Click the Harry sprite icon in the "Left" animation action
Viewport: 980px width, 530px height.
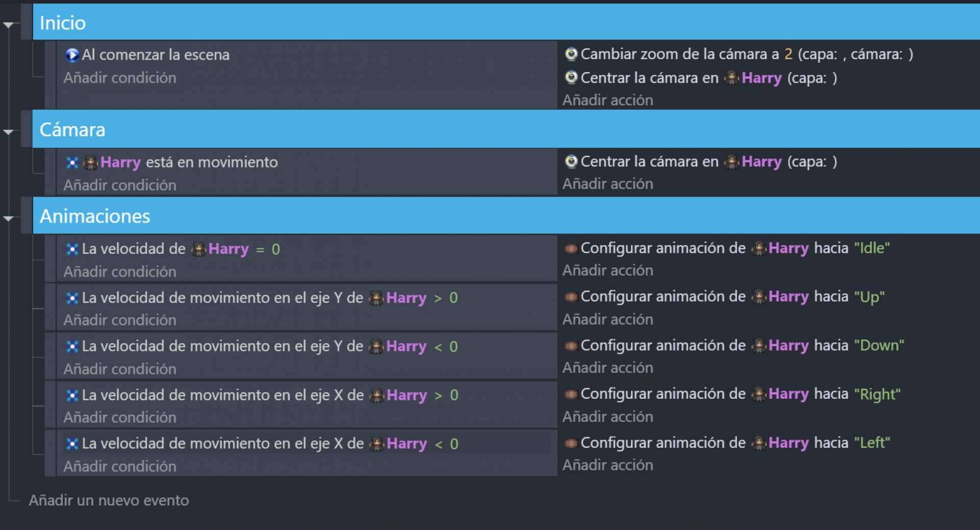(x=758, y=443)
